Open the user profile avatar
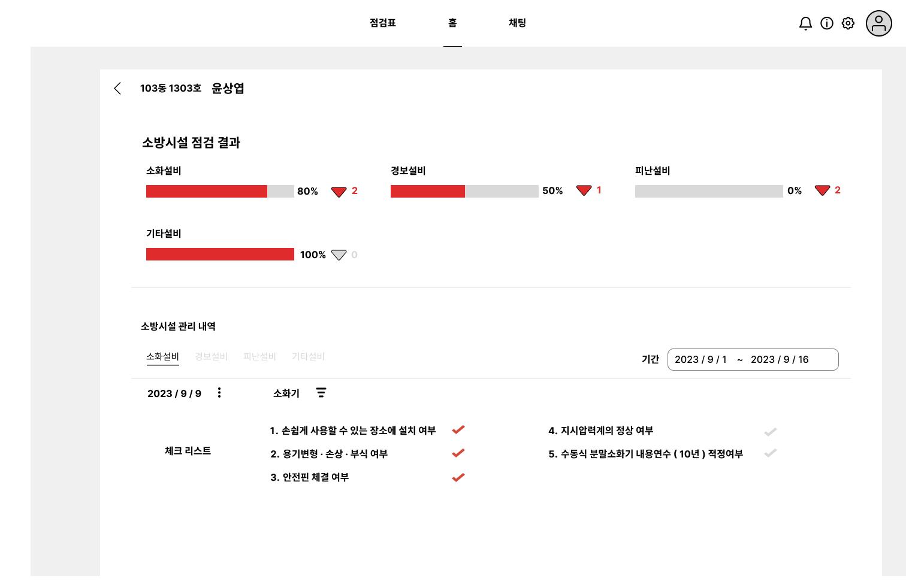 (x=878, y=23)
